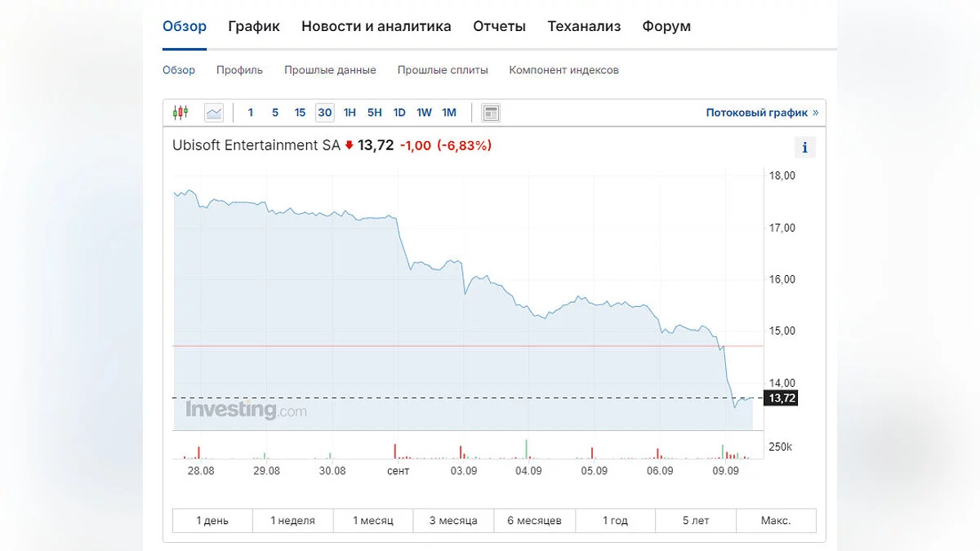This screenshot has height=551, width=980.
Task: Open the Новости и аналитика tab
Action: tap(376, 26)
